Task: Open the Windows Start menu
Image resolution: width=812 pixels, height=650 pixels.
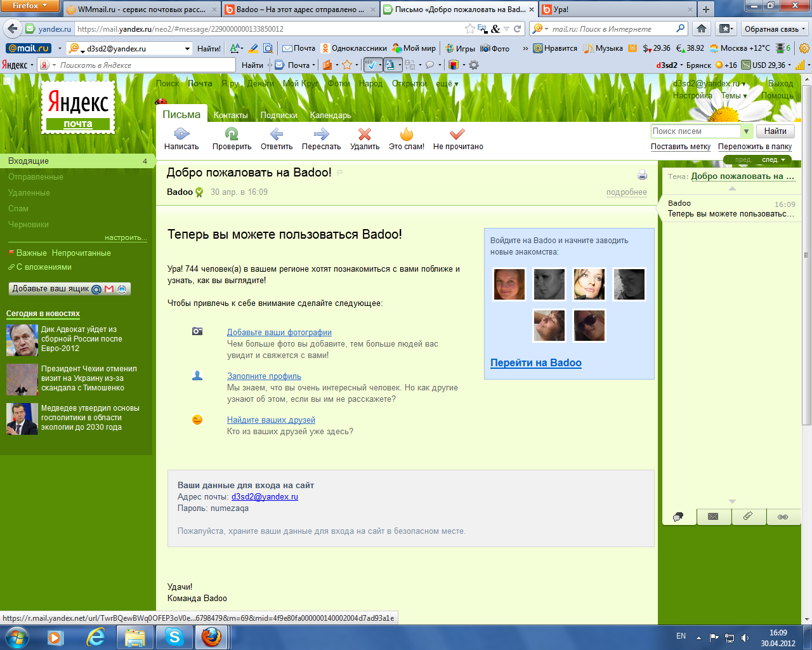Action: tap(16, 637)
